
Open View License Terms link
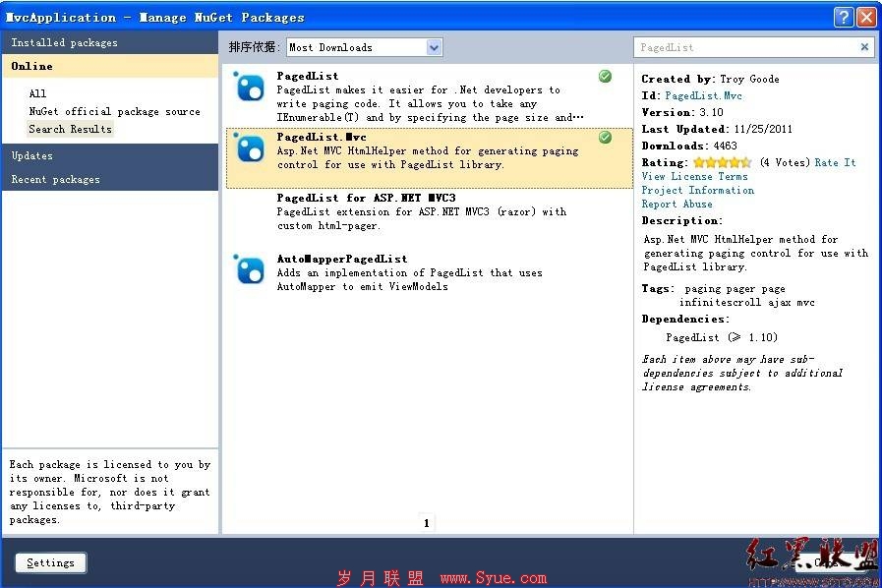[695, 176]
